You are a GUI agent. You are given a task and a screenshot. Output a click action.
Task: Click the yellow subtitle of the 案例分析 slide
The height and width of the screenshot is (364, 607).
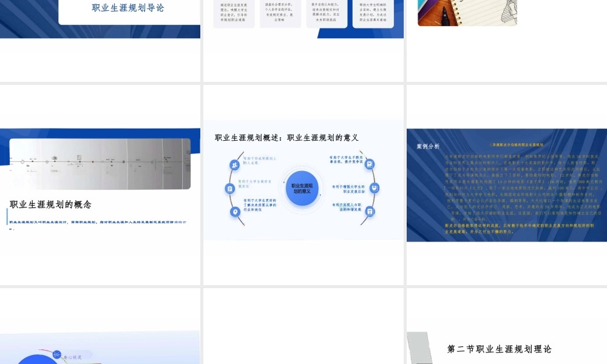(x=517, y=144)
